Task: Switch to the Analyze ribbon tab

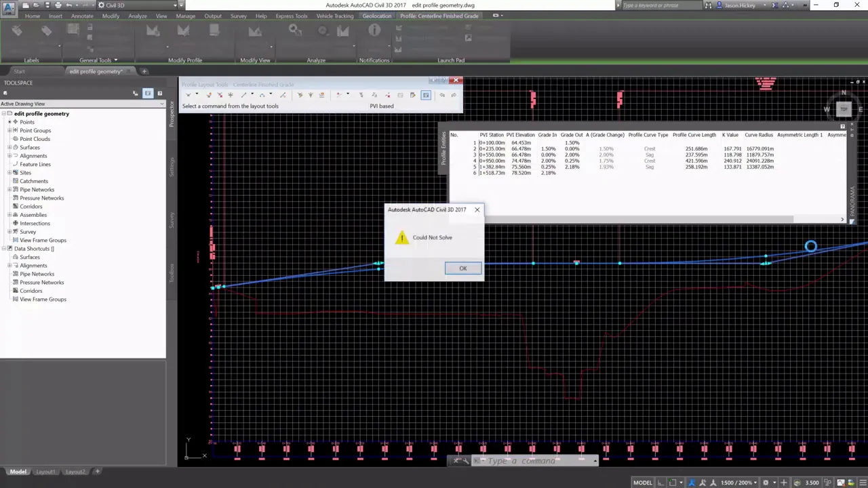Action: tap(137, 16)
